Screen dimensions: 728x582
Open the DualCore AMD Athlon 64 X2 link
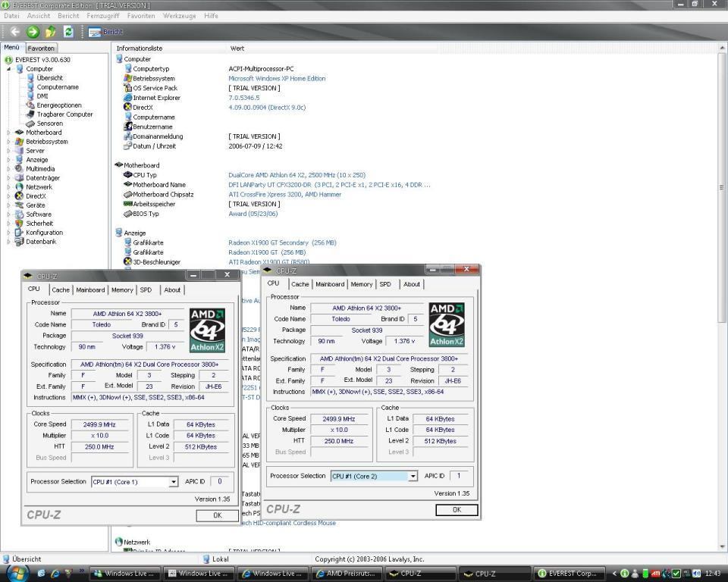(x=297, y=175)
